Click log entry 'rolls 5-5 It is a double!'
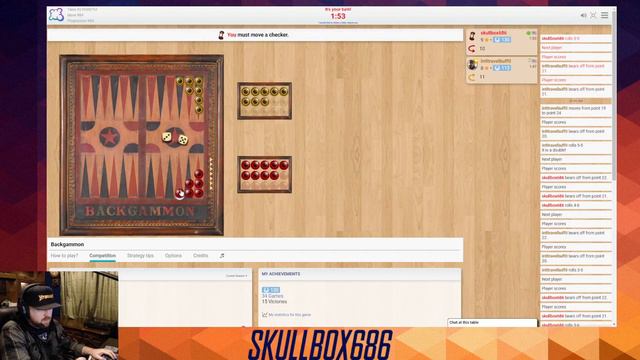This screenshot has height=360, width=640. [x=576, y=147]
